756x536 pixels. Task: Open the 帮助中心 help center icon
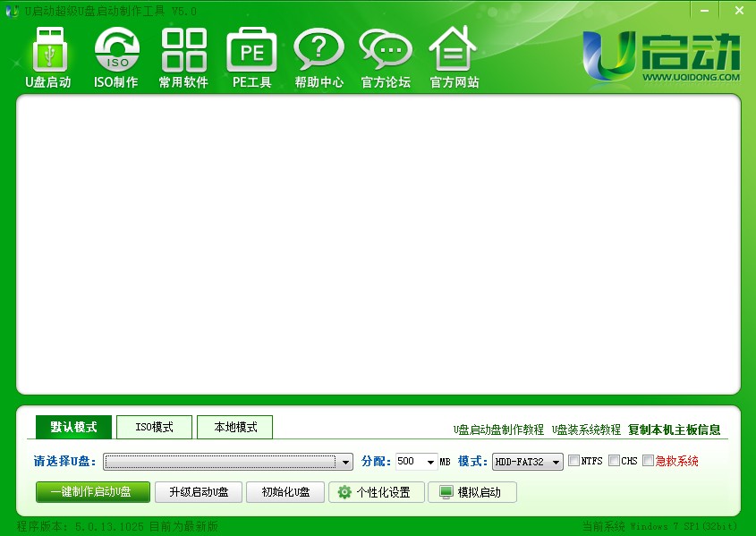(319, 58)
